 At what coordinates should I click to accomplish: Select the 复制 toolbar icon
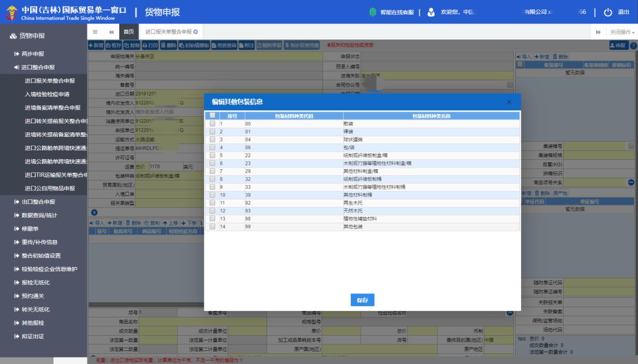[x=133, y=44]
